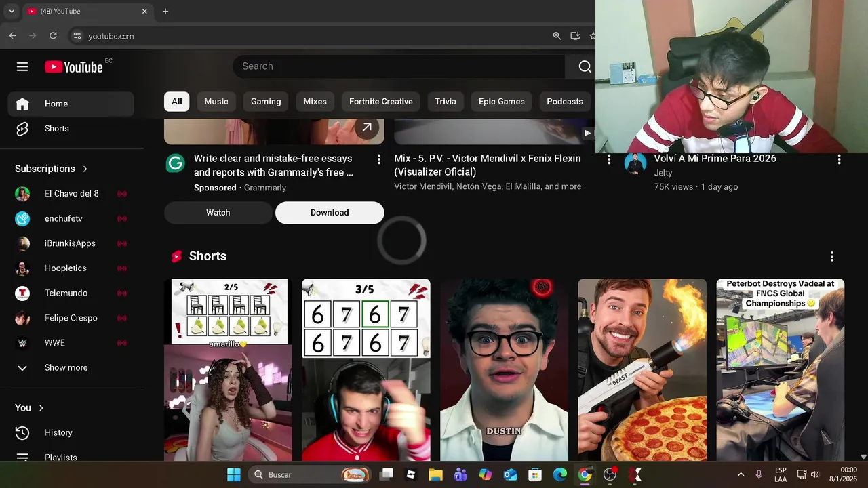
Task: Open Volví A Mi Prime Para 2026 title
Action: pyautogui.click(x=715, y=158)
